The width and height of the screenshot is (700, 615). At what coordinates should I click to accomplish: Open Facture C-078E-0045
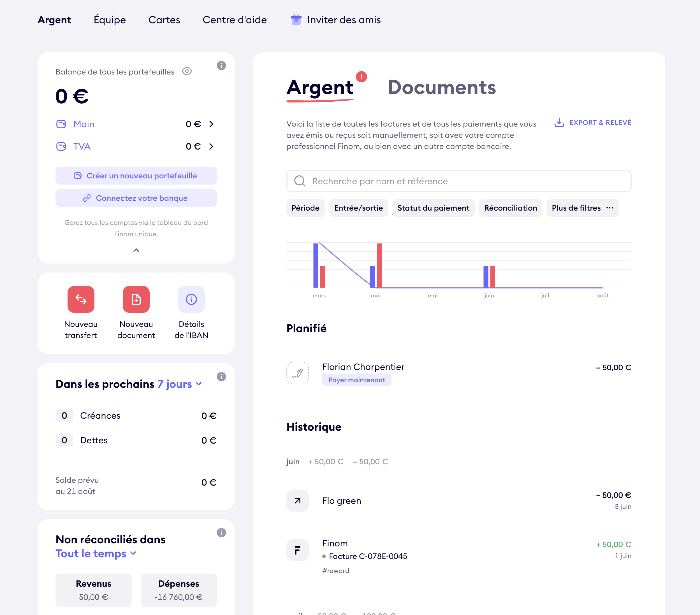tap(368, 556)
